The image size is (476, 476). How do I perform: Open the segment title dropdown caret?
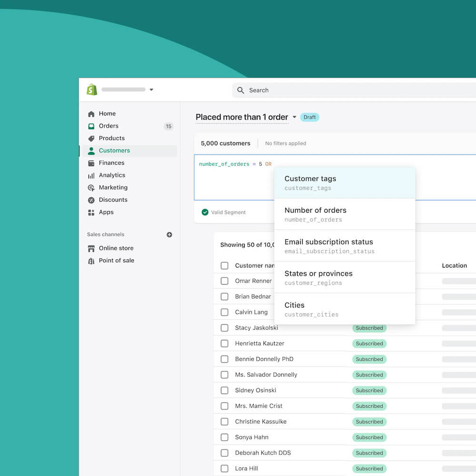pyautogui.click(x=294, y=117)
